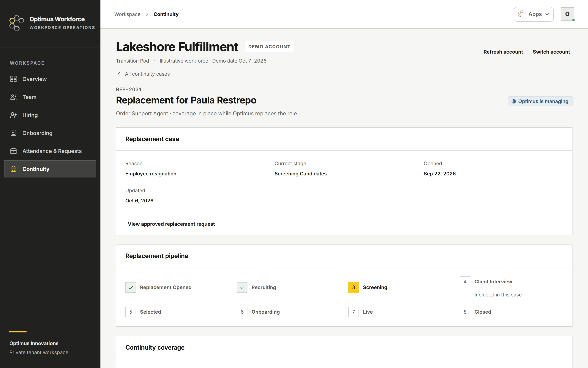Click the Team people icon
Screen dimensions: 588x368
click(13, 97)
